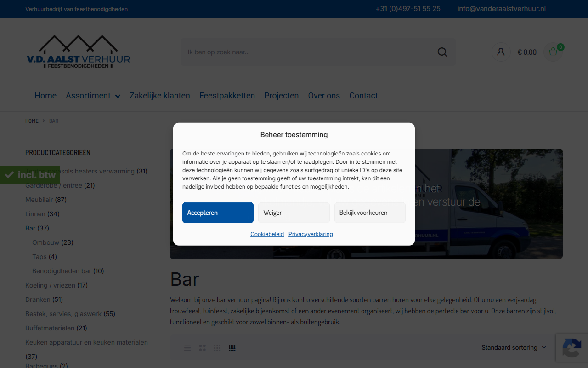
Task: Open the Linnen category
Action: point(35,214)
